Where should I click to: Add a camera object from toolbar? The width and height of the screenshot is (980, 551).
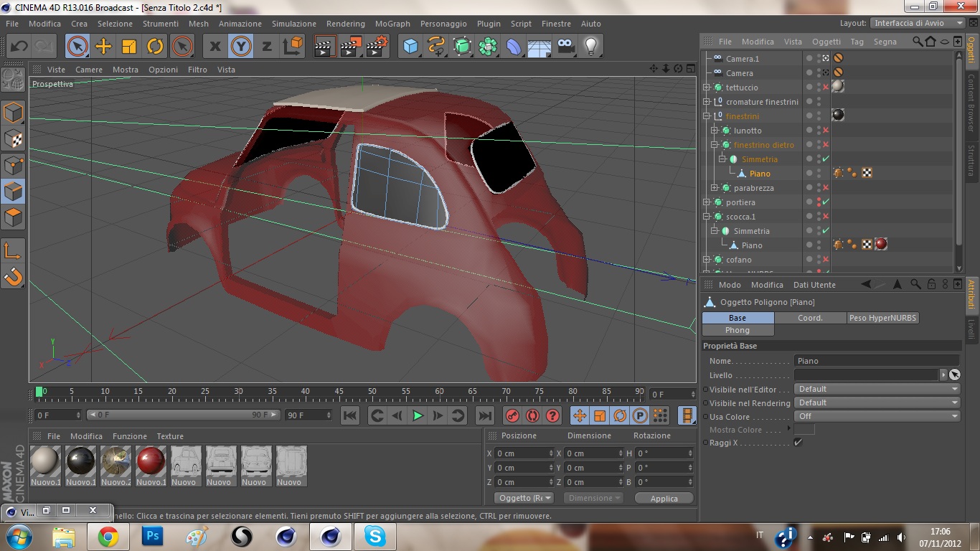(565, 47)
